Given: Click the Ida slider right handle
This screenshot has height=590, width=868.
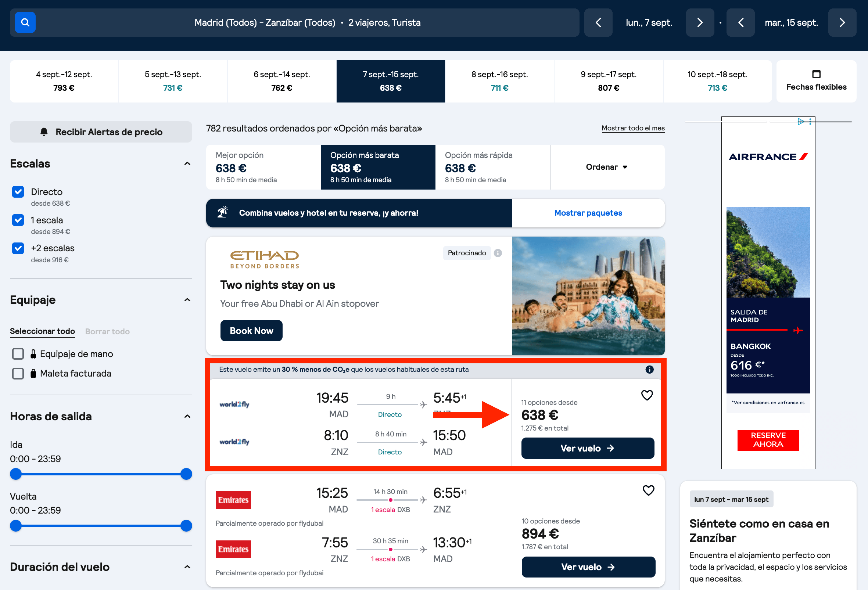Looking at the screenshot, I should coord(186,474).
